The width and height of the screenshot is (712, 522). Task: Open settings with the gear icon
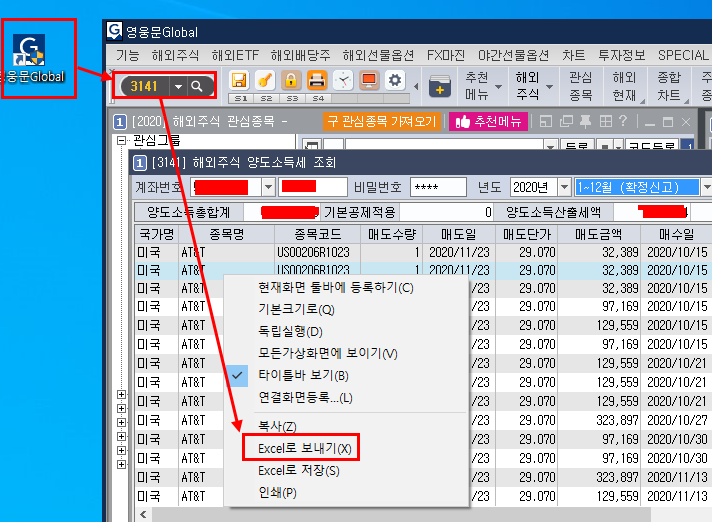click(x=395, y=81)
